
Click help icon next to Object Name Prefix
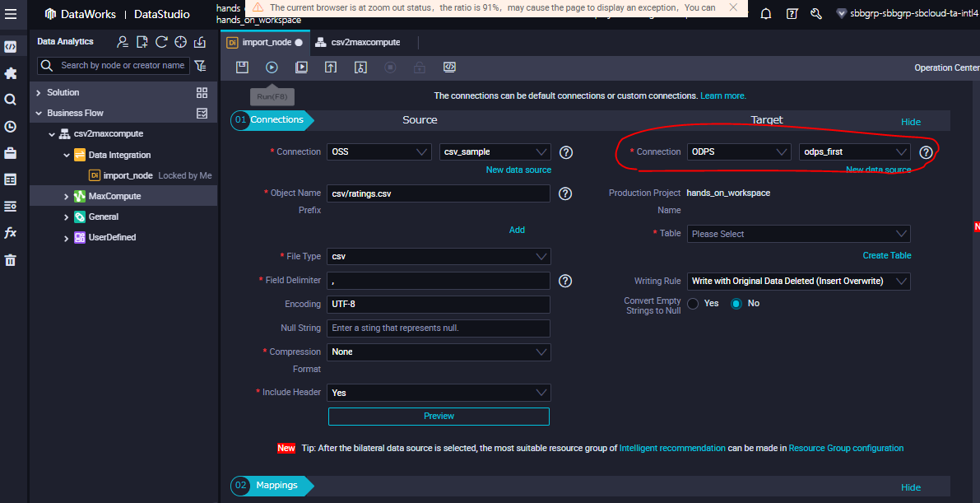click(565, 193)
